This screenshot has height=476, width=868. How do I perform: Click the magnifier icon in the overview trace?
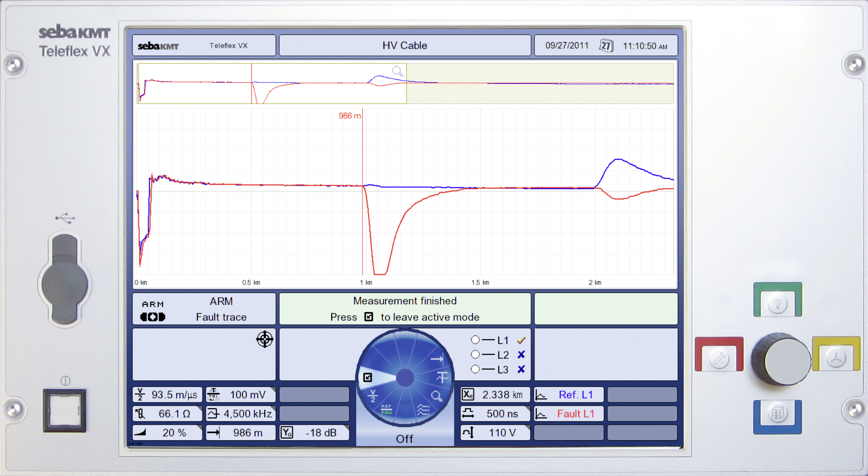tap(397, 71)
